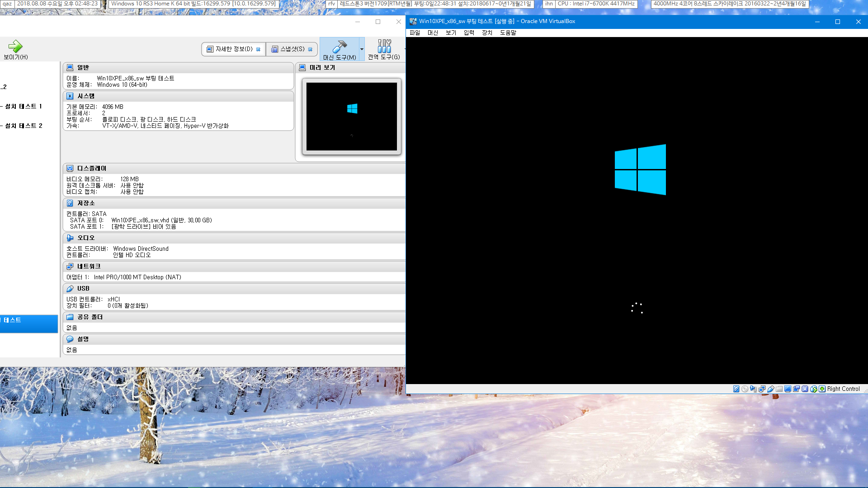
Task: Open the USB section header link
Action: point(83,288)
